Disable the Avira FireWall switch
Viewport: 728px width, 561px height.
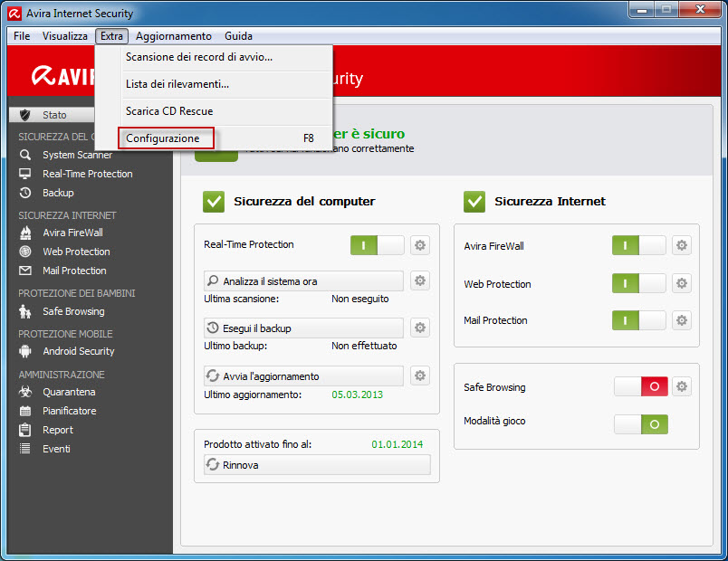point(639,245)
